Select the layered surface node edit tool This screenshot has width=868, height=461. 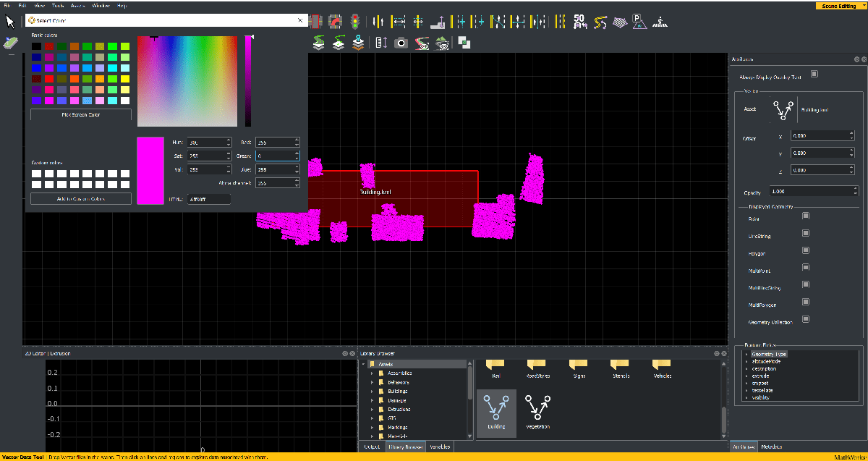[x=339, y=43]
